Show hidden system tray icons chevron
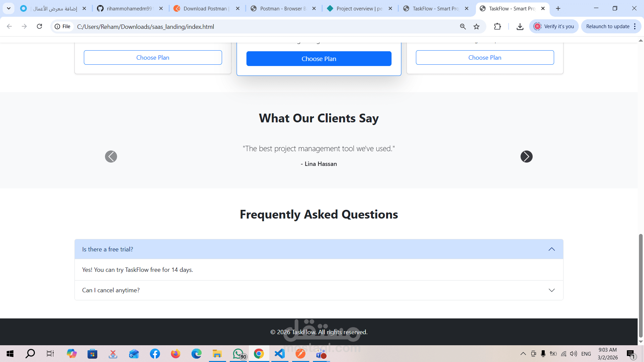 tap(523, 354)
